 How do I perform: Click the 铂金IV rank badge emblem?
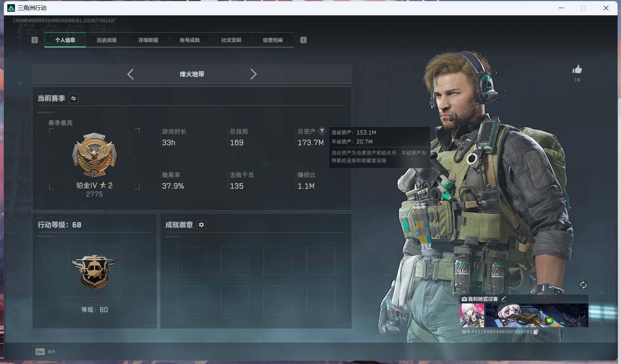[94, 155]
